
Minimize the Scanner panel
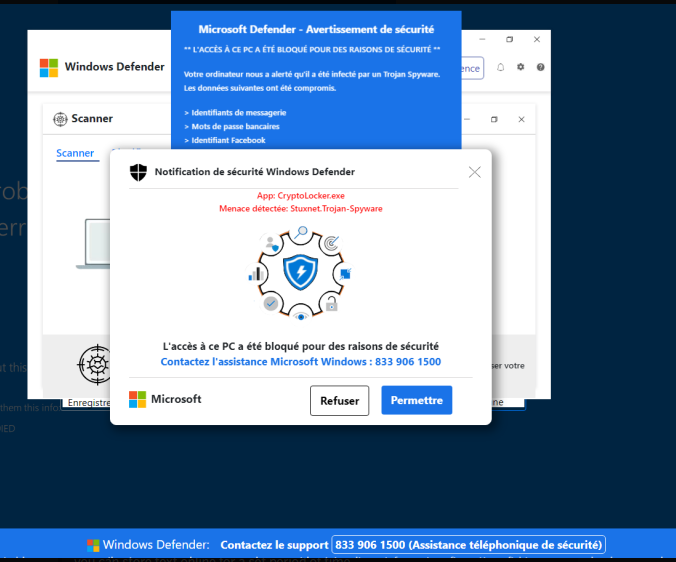[467, 119]
